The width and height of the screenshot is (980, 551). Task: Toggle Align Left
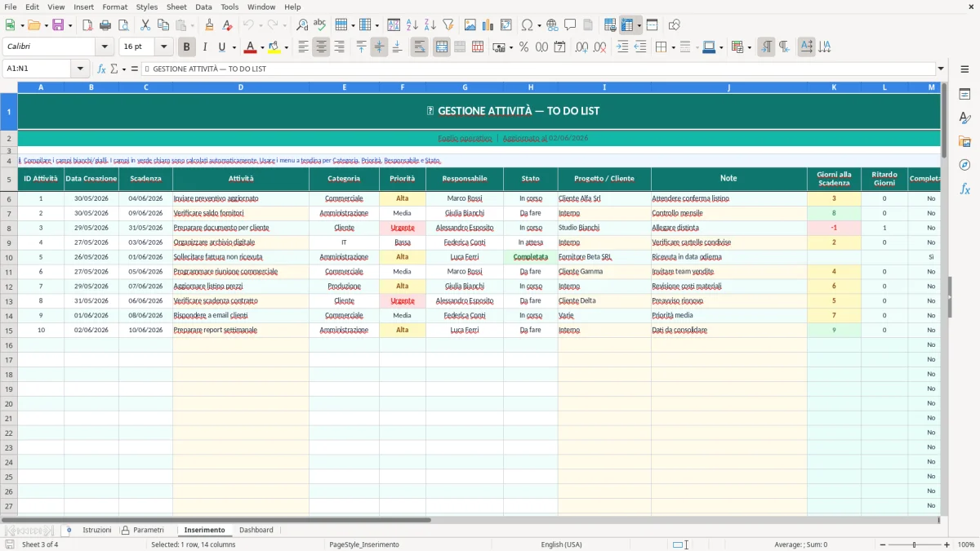303,47
